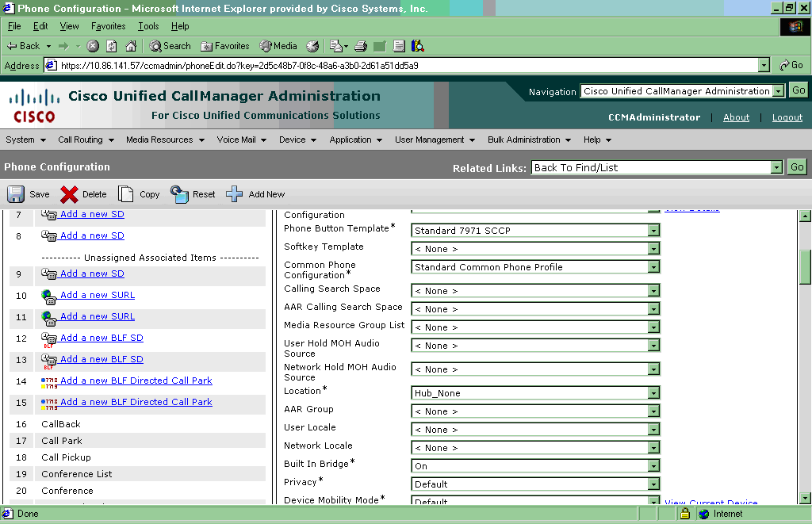This screenshot has width=812, height=524.
Task: Click Add a new BLF SD link on line 13
Action: 101,359
